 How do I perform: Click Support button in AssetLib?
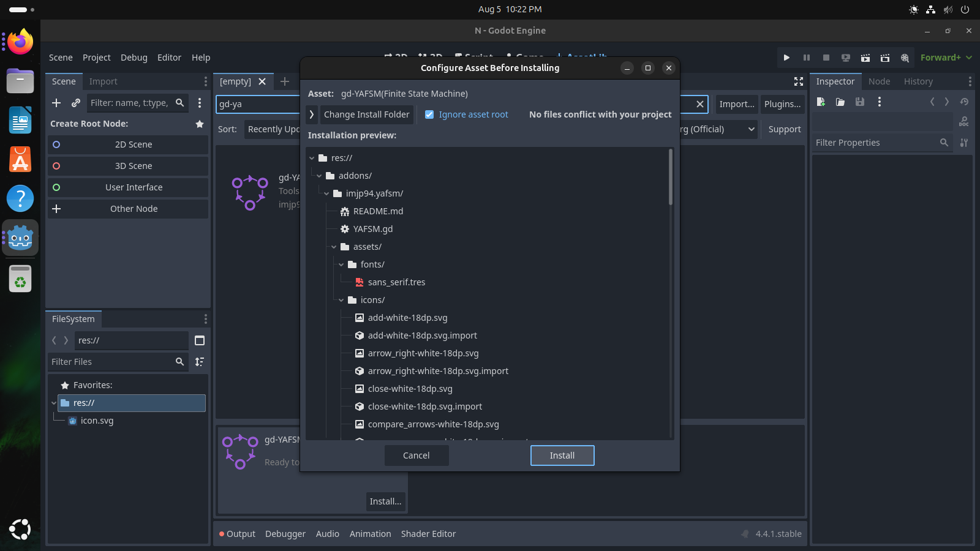(x=784, y=129)
